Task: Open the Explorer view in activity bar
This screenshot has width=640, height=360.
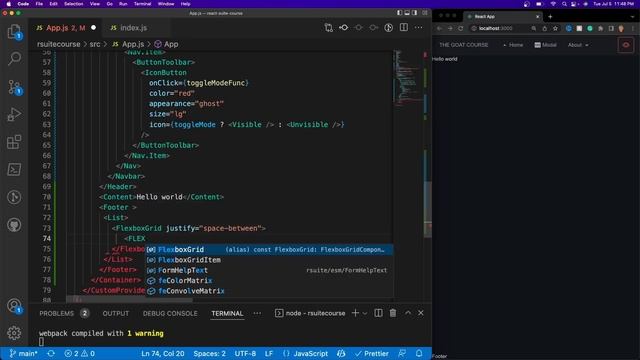Action: 14,31
